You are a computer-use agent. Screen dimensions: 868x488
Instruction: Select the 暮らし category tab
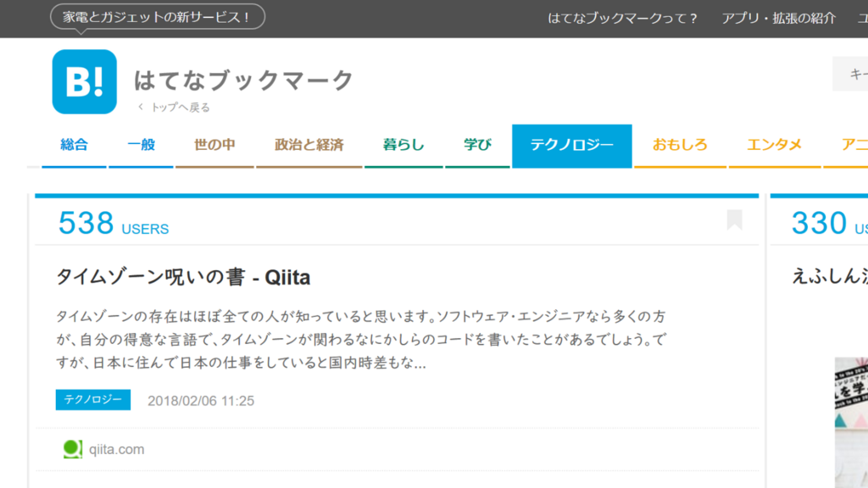click(403, 146)
